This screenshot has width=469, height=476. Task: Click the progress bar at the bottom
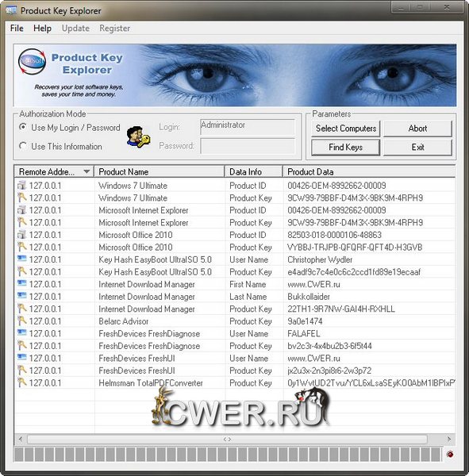click(x=228, y=455)
